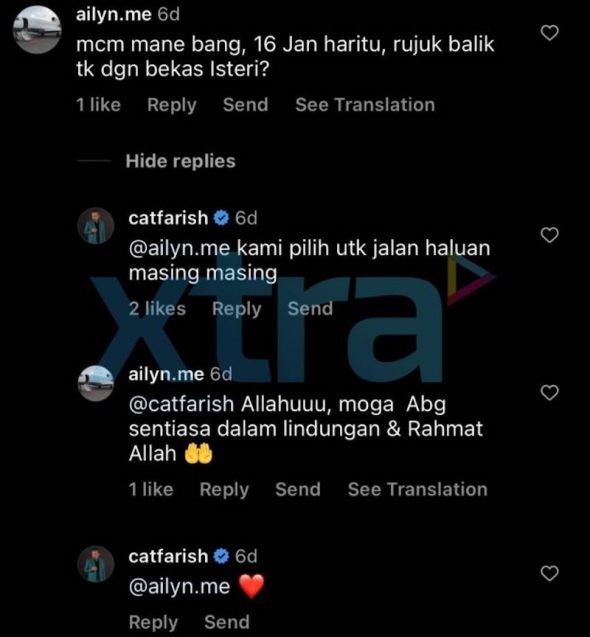Image resolution: width=590 pixels, height=637 pixels.
Task: Open catfarish username on first reply
Action: (168, 218)
